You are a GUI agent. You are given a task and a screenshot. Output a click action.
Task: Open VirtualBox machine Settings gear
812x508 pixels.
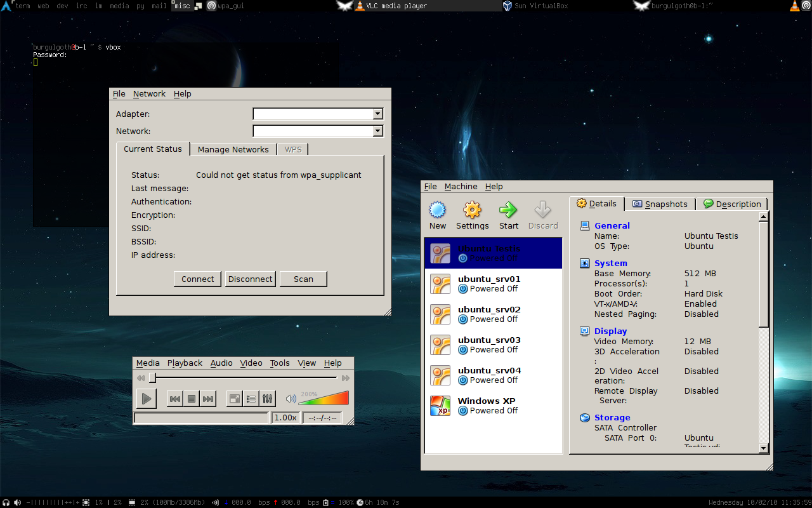[472, 210]
